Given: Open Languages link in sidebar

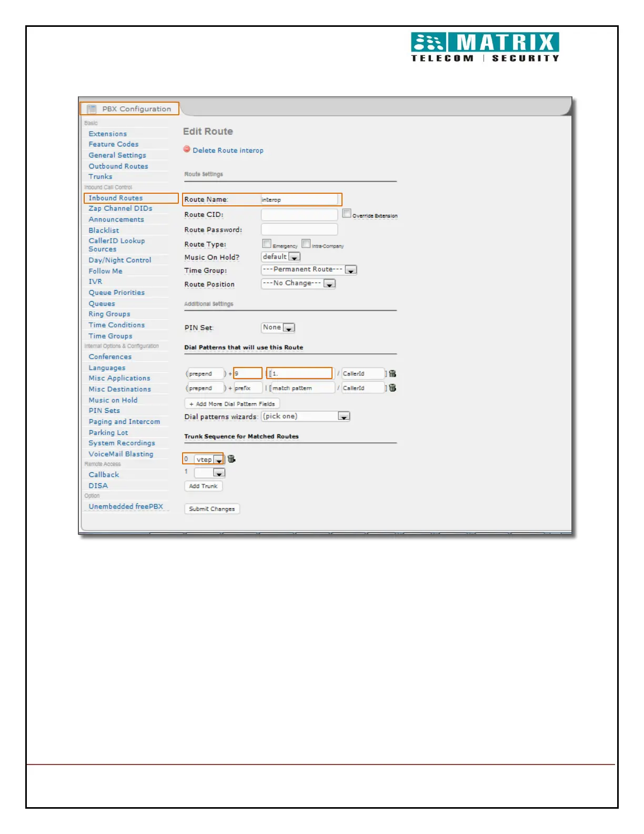Looking at the screenshot, I should coord(107,368).
